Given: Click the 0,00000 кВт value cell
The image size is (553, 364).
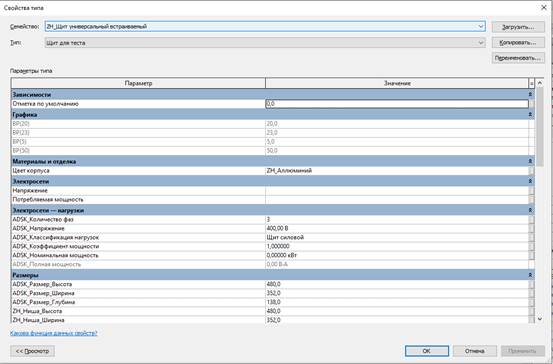Looking at the screenshot, I should (397, 255).
